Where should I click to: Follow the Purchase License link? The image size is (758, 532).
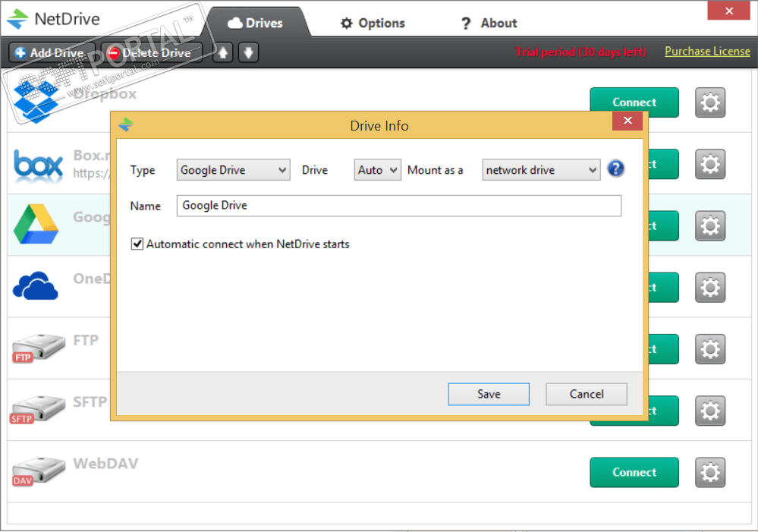click(707, 52)
